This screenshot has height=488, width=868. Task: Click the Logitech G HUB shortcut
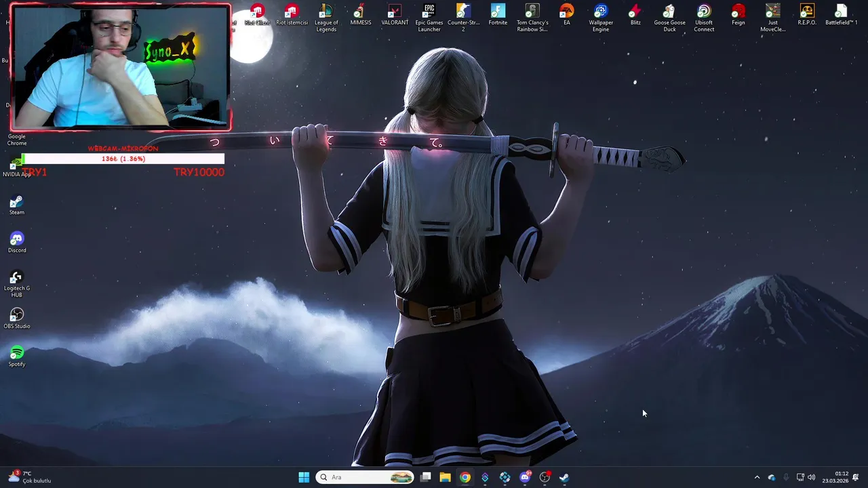coord(17,284)
